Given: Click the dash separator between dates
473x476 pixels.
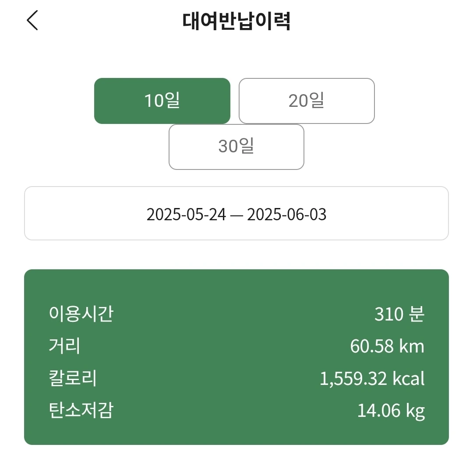Looking at the screenshot, I should [x=236, y=215].
